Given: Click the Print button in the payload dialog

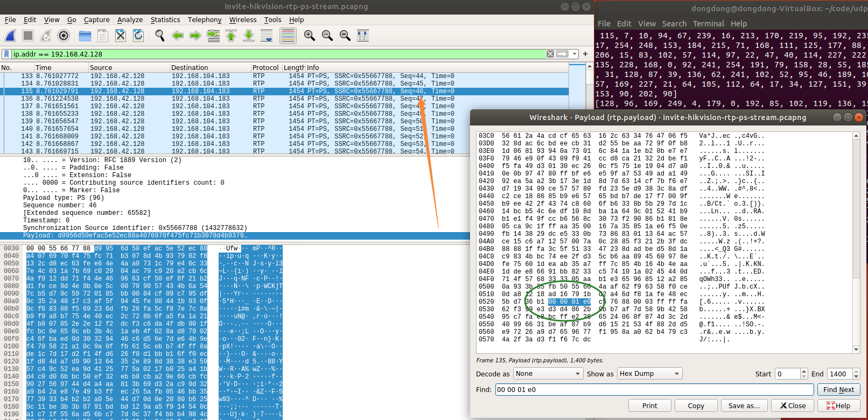Looking at the screenshot, I should coord(649,405).
